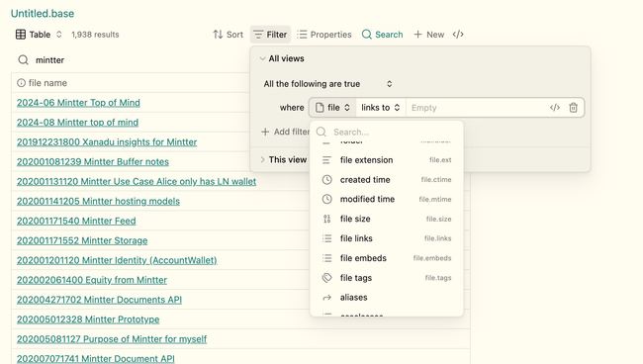Open 201912231800 Xanadu insights for Mintter
The image size is (643, 364).
click(107, 141)
